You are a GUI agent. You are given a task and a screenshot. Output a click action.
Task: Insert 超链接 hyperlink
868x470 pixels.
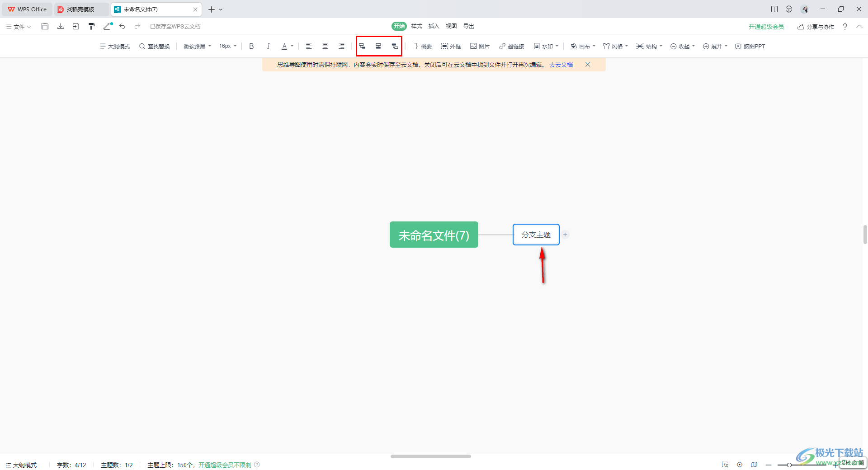[511, 46]
